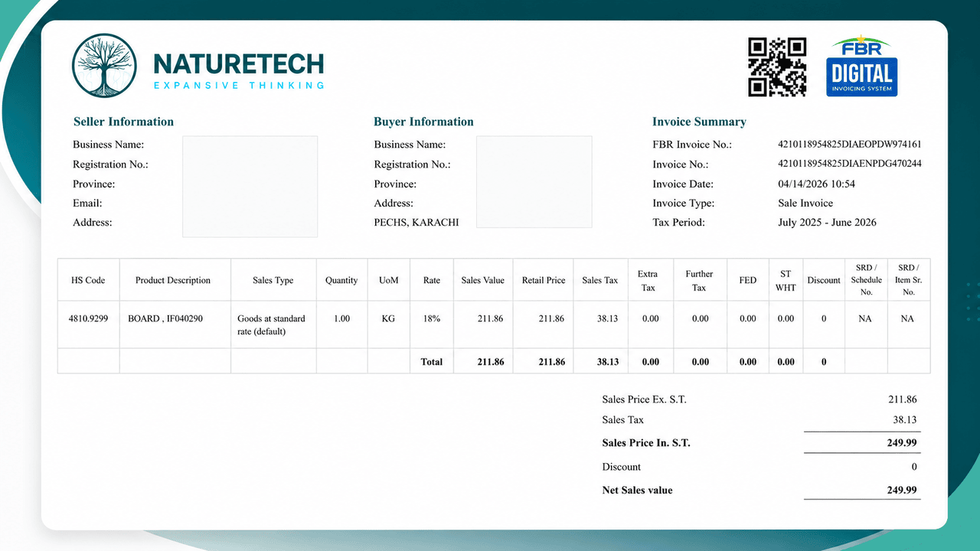The height and width of the screenshot is (551, 980).
Task: Click the FED column header
Action: 748,280
